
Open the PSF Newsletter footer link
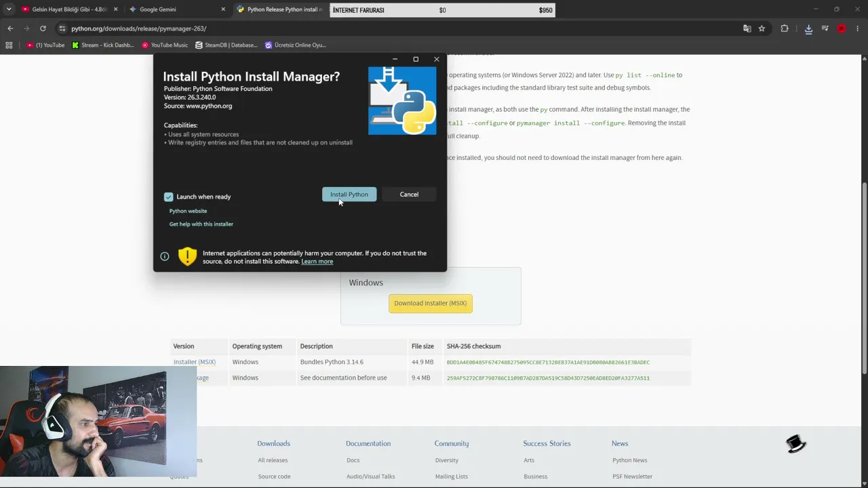click(633, 476)
